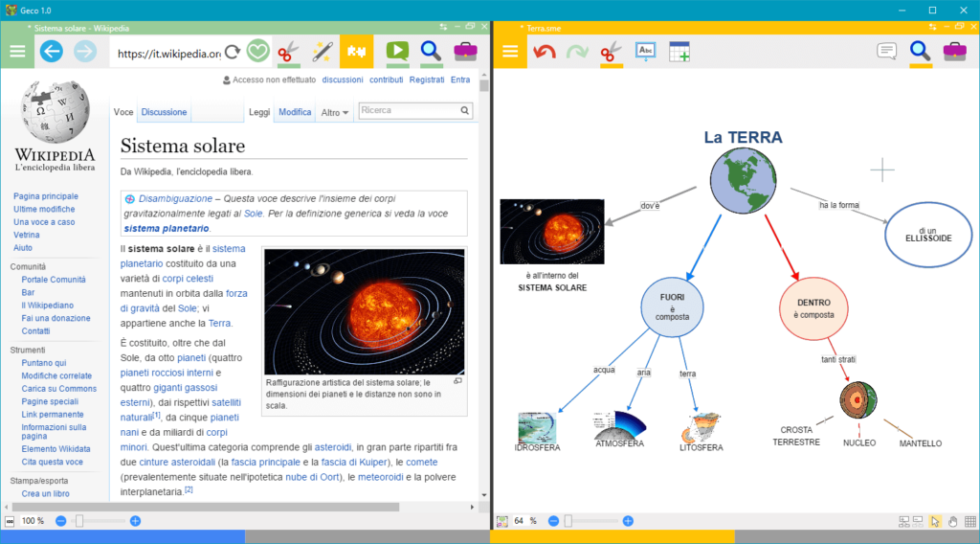Open hamburger menu of Terra.sme pane
980x544 pixels.
click(x=510, y=52)
